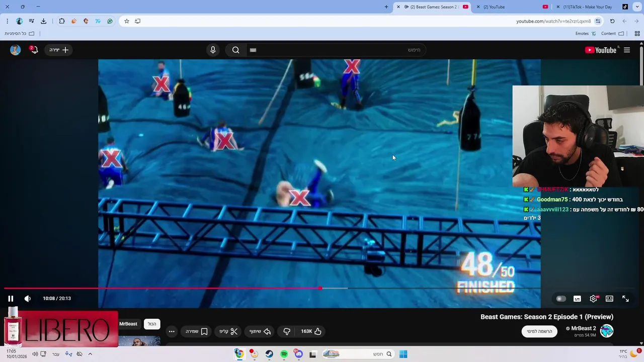This screenshot has height=362, width=644.
Task: Click the magnifier search button
Action: [x=235, y=50]
